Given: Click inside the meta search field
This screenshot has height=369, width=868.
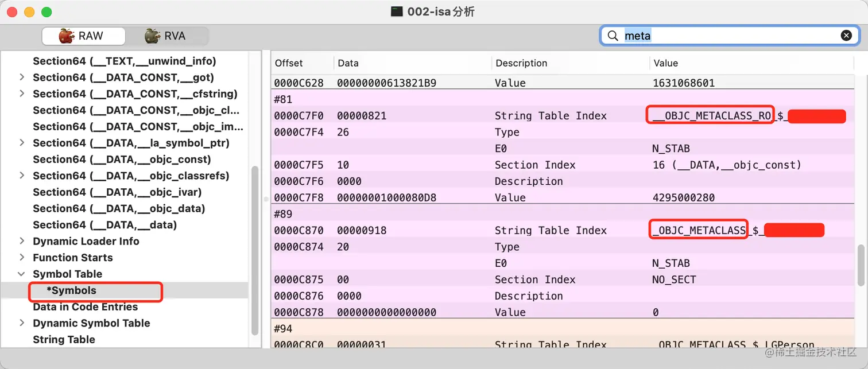Looking at the screenshot, I should tap(729, 36).
